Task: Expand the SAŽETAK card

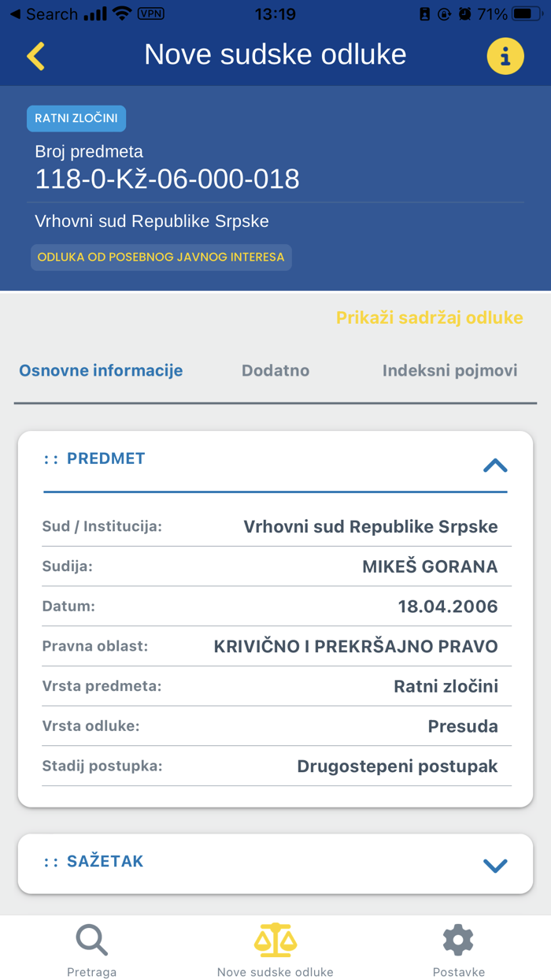Action: (x=495, y=864)
